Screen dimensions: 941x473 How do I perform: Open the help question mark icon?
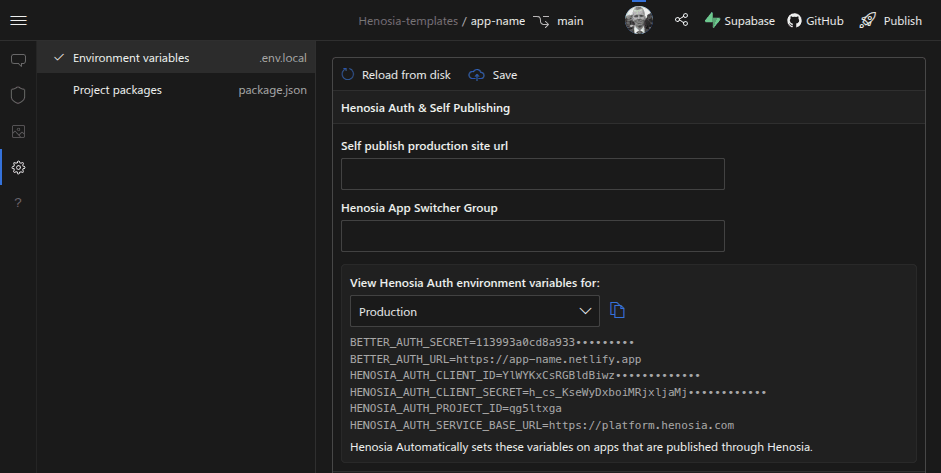[18, 203]
